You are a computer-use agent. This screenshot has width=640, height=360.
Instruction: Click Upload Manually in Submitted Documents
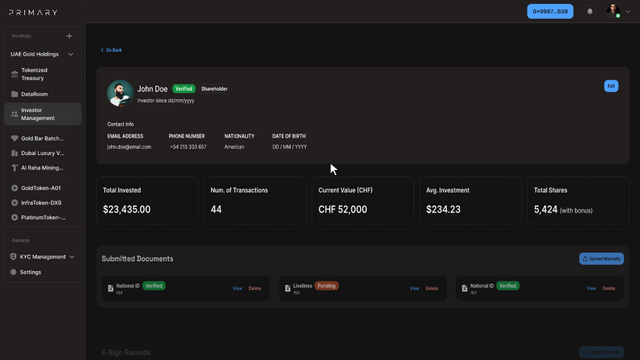601,259
